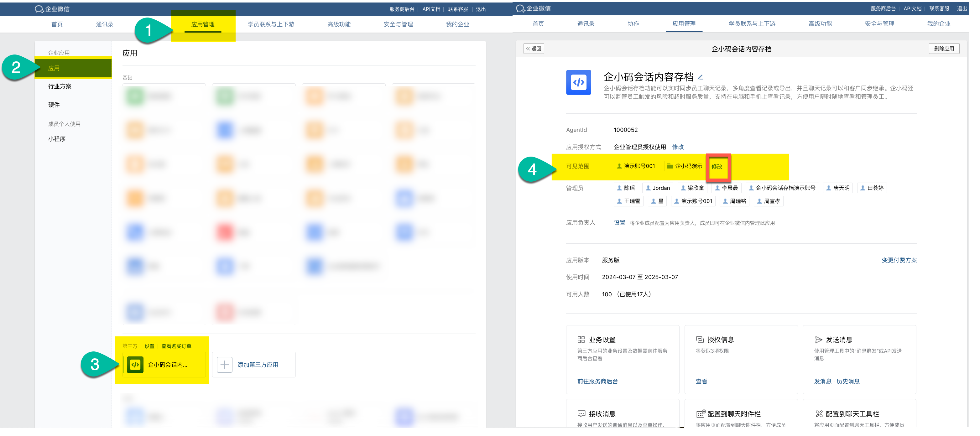
Task: Click 查看 link in 授权信息 card
Action: click(x=701, y=381)
